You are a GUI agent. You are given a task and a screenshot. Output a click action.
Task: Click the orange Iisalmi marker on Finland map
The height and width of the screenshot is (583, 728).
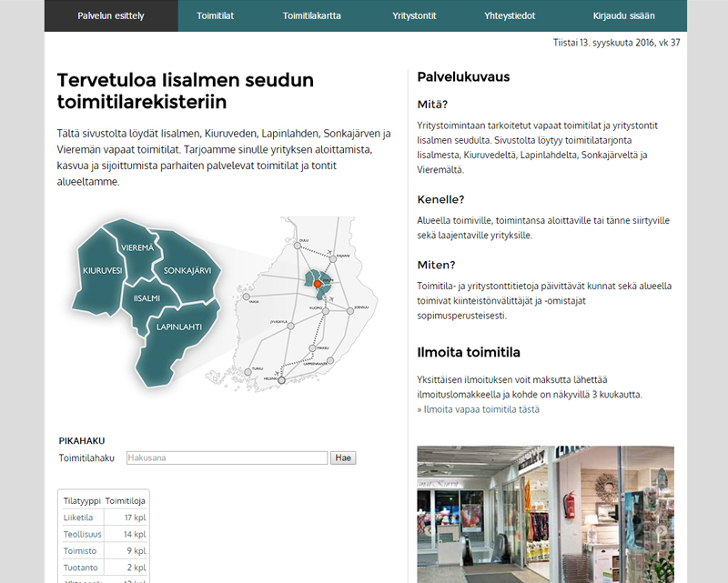318,284
